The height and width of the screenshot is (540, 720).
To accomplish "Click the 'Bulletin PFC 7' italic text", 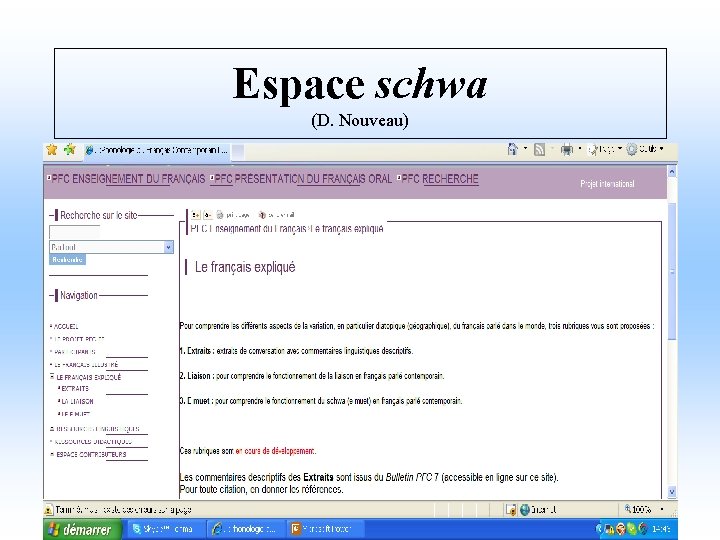I will [412, 478].
